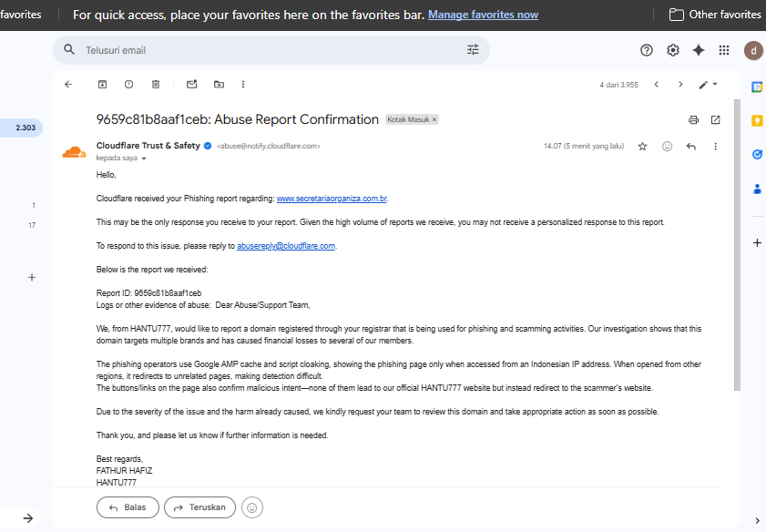The width and height of the screenshot is (766, 532).
Task: Focus the 'Telusuri email' search field
Action: click(271, 50)
